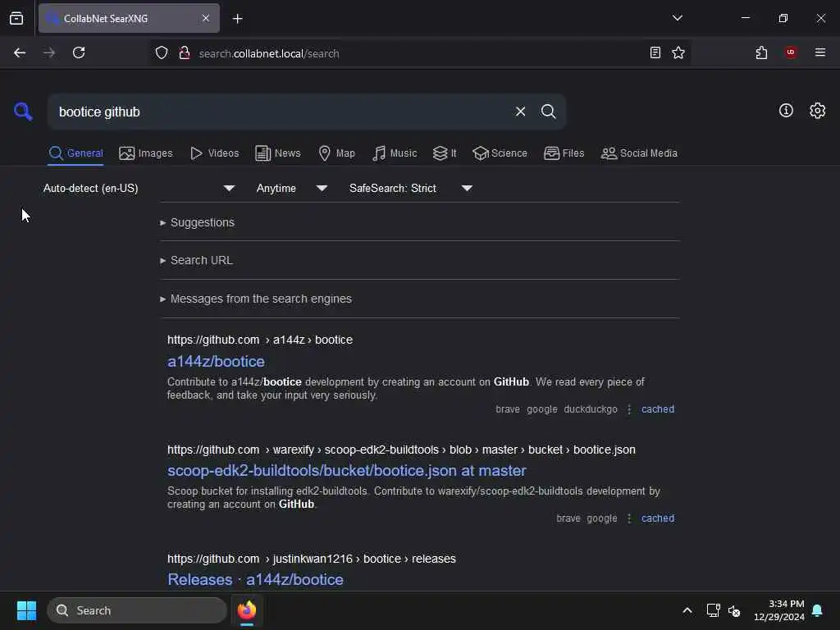The image size is (840, 630).
Task: Expand the Suggestions section
Action: tap(197, 222)
